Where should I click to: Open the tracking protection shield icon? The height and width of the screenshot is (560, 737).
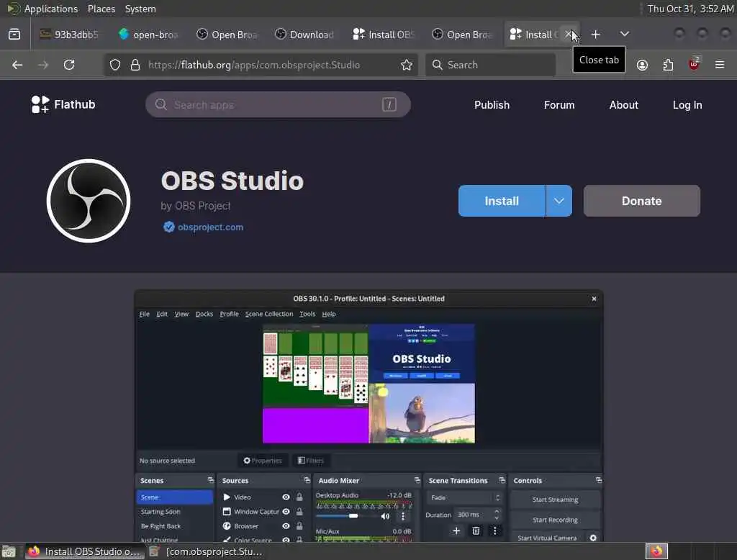click(x=115, y=65)
